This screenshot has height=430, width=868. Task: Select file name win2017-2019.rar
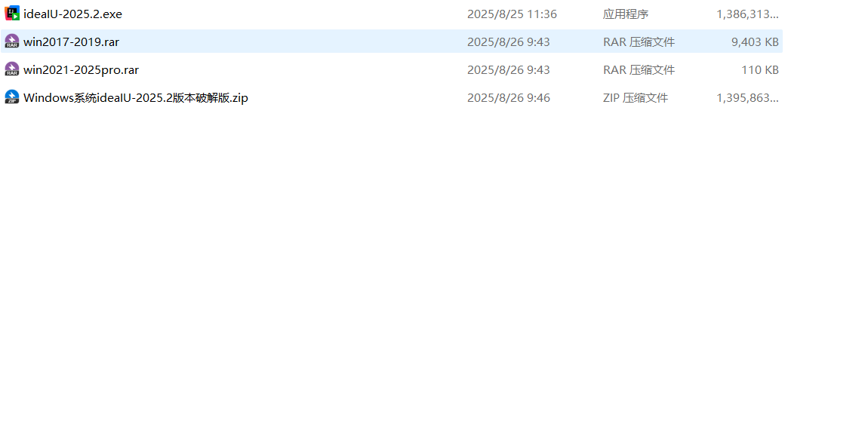point(71,41)
